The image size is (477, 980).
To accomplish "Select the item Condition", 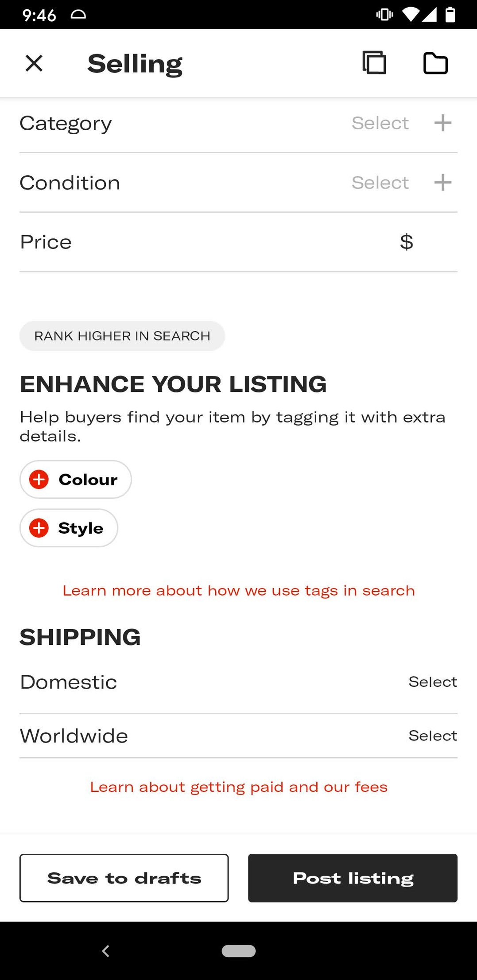I will (380, 182).
